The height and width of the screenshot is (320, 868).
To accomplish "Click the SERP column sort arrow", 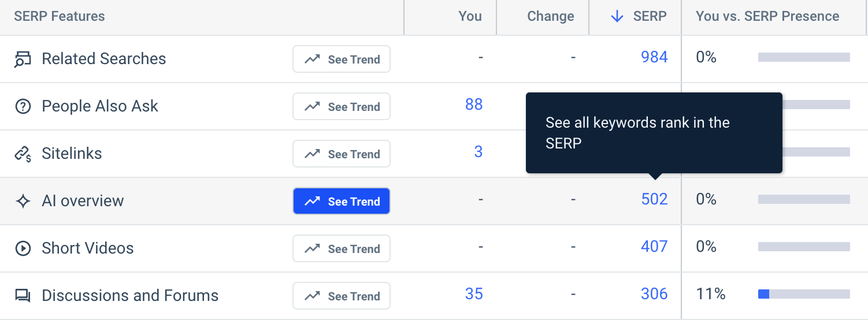I will pos(617,17).
